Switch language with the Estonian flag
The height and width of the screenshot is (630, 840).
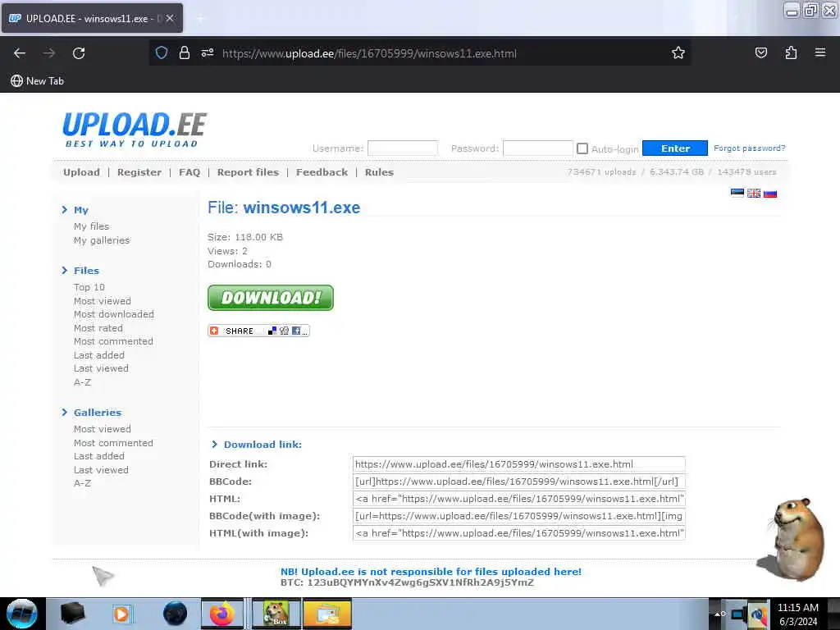pos(737,194)
